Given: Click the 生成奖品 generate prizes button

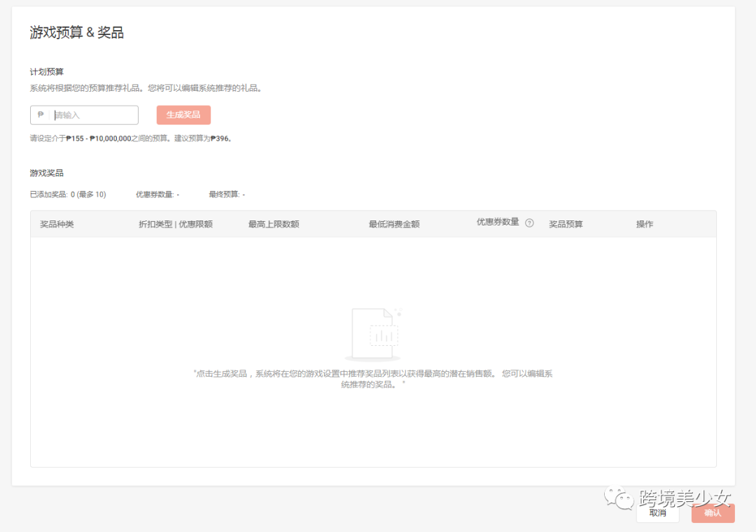Looking at the screenshot, I should click(183, 115).
